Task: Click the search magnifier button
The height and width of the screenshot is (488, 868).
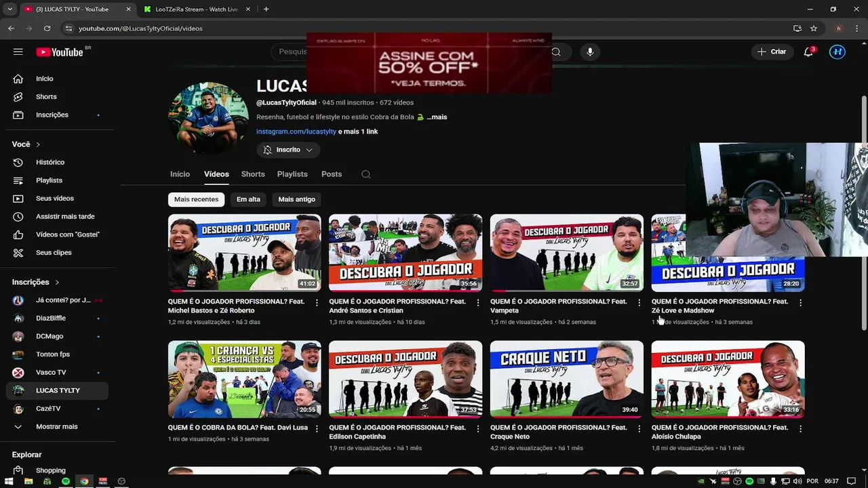Action: point(556,52)
